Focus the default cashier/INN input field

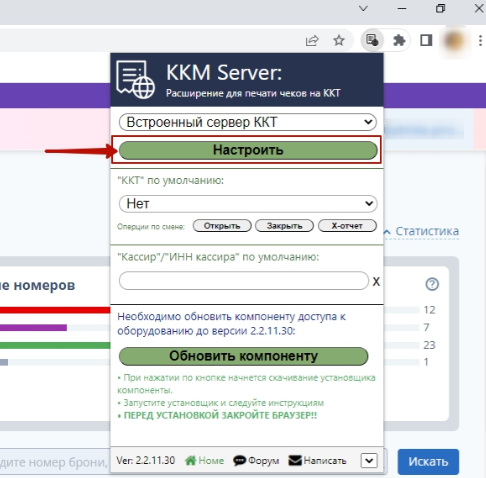pyautogui.click(x=244, y=281)
